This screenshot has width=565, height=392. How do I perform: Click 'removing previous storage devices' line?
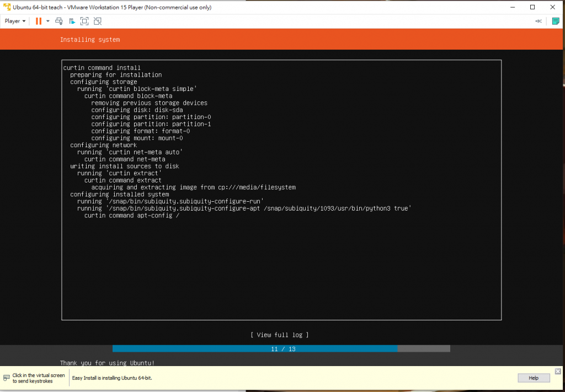(x=150, y=103)
